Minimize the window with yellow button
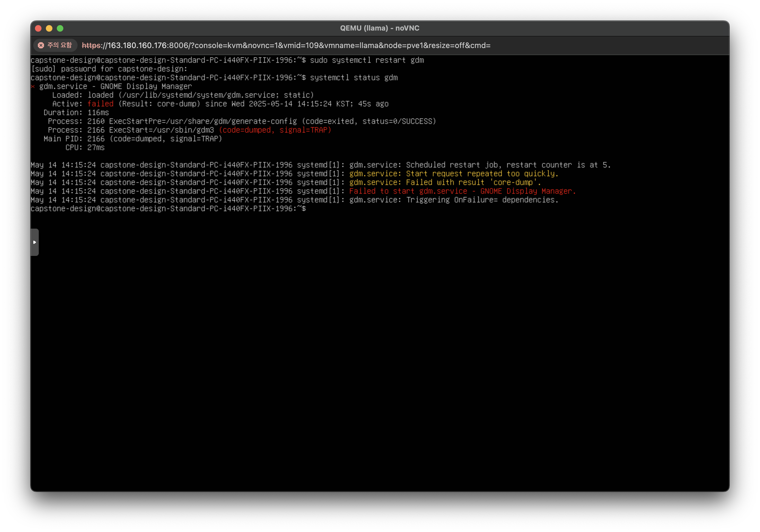 pyautogui.click(x=49, y=28)
